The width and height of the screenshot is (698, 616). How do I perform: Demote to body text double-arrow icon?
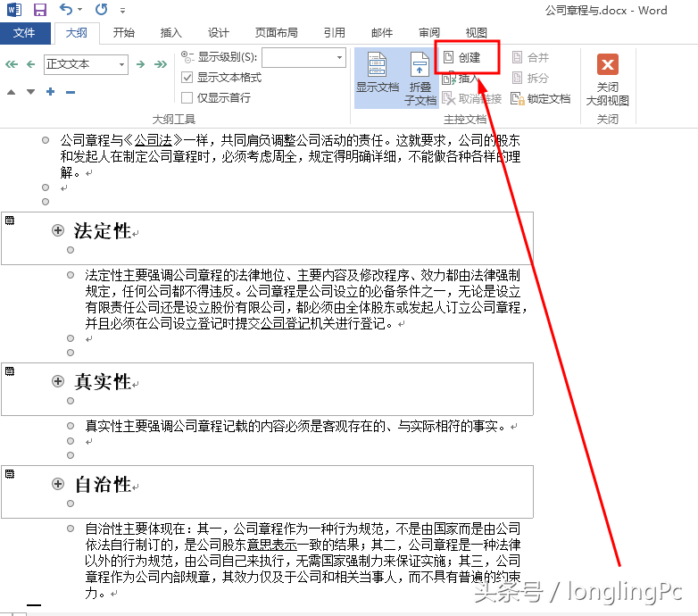(161, 64)
